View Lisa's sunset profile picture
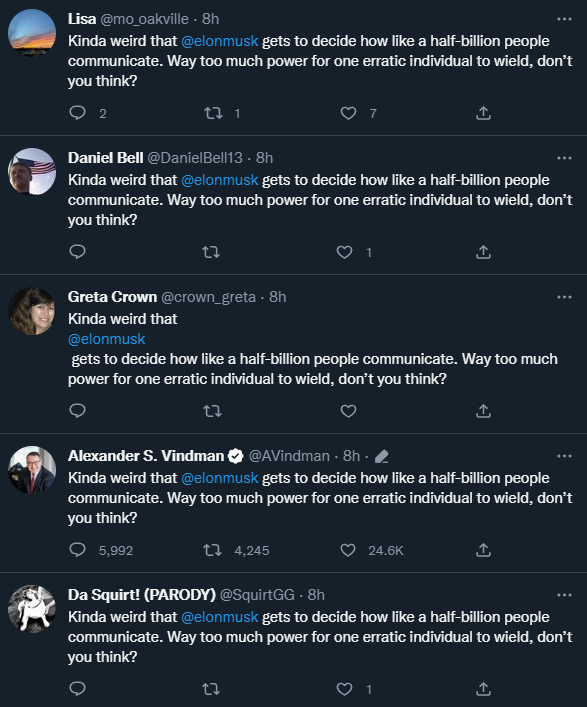This screenshot has width=587, height=707. click(x=32, y=32)
